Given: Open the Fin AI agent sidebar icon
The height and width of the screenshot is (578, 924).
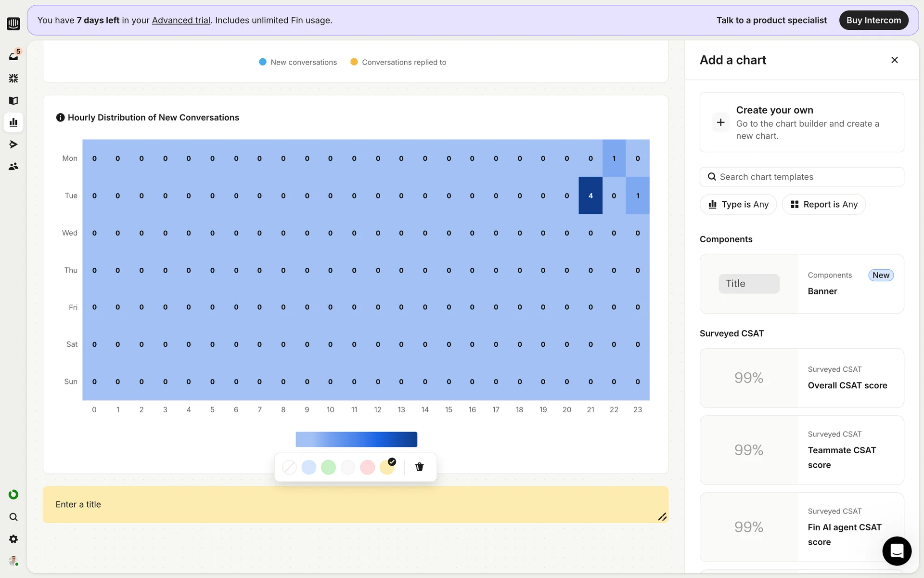Looking at the screenshot, I should point(13,78).
